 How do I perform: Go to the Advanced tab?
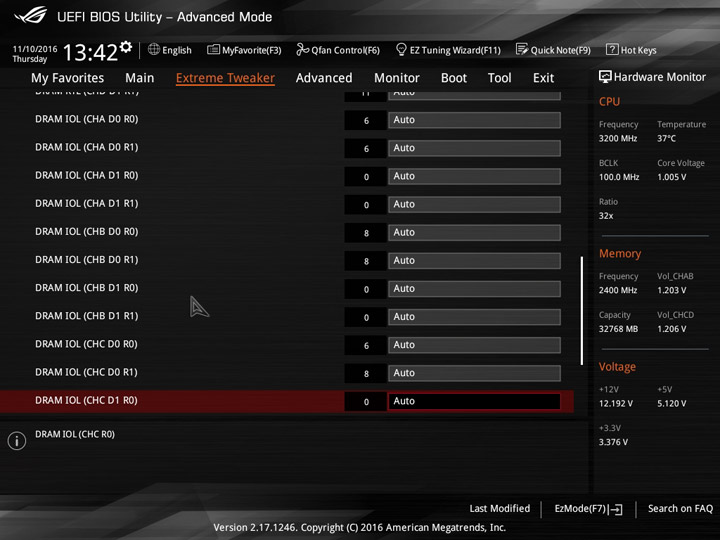324,78
